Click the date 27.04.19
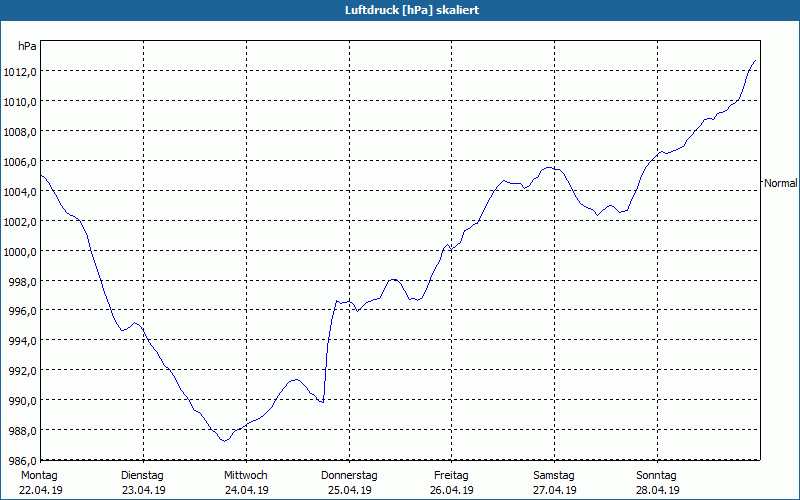Viewport: 800px width, 500px height. [555, 490]
